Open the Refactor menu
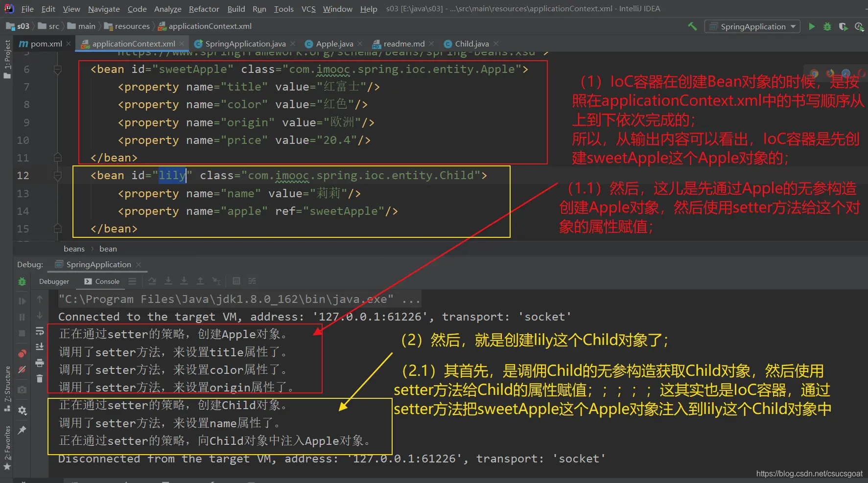 pyautogui.click(x=204, y=9)
